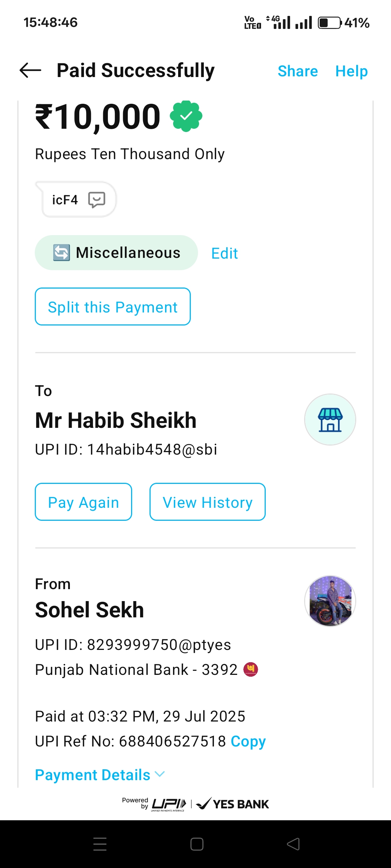Open the Android recent apps menu icon
Image resolution: width=391 pixels, height=868 pixels.
(100, 844)
